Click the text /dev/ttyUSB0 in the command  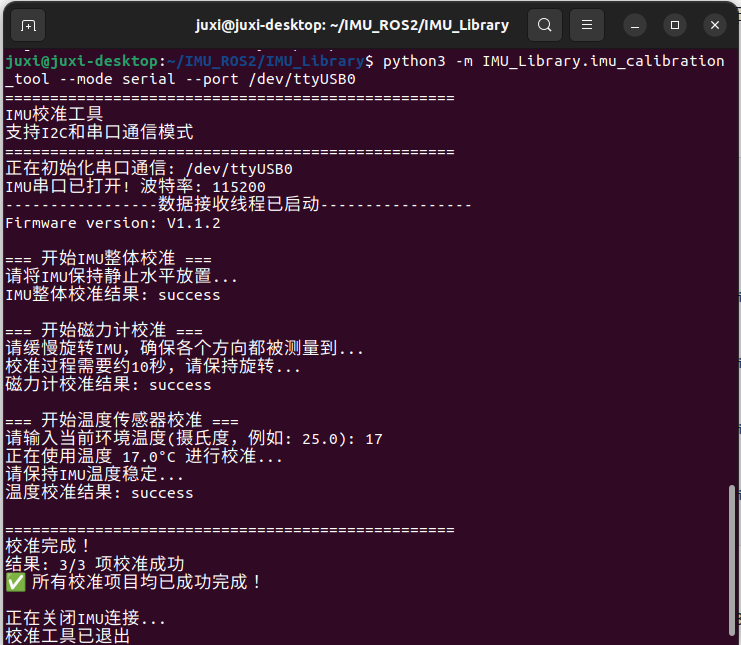(x=302, y=79)
